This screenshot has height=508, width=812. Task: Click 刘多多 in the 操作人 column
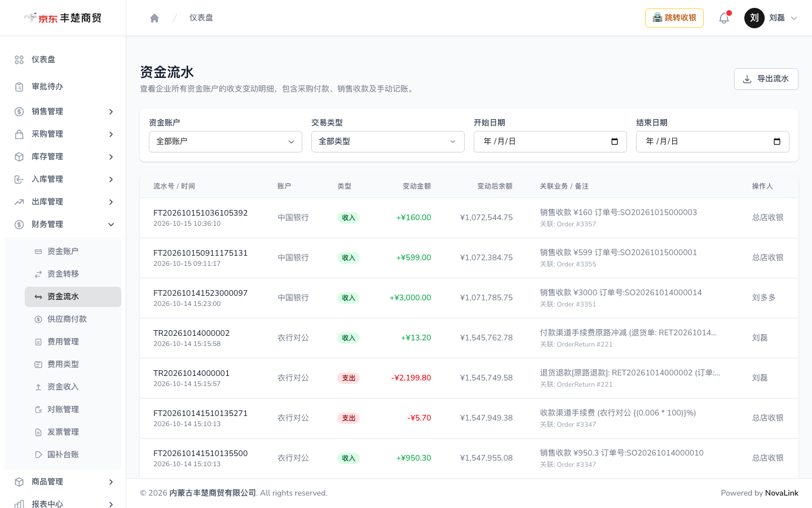pyautogui.click(x=764, y=297)
